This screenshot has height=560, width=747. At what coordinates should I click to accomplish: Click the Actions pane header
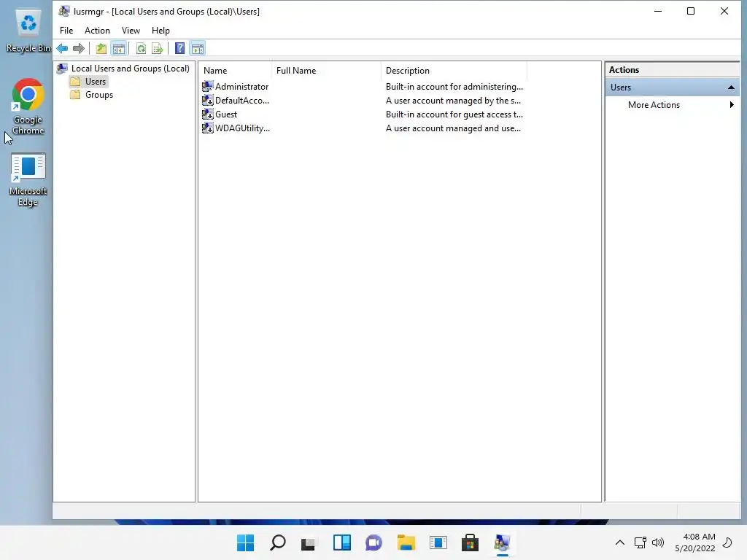(x=672, y=69)
